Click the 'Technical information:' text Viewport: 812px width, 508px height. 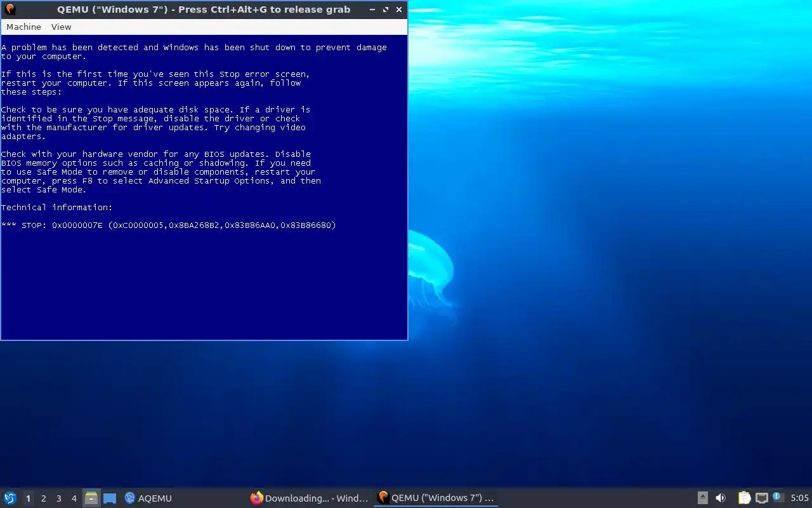tap(57, 208)
